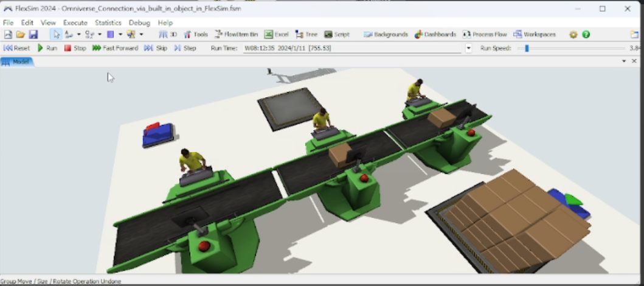Open the Statistics menu
Viewport: 644px width, 286px height.
click(x=108, y=23)
